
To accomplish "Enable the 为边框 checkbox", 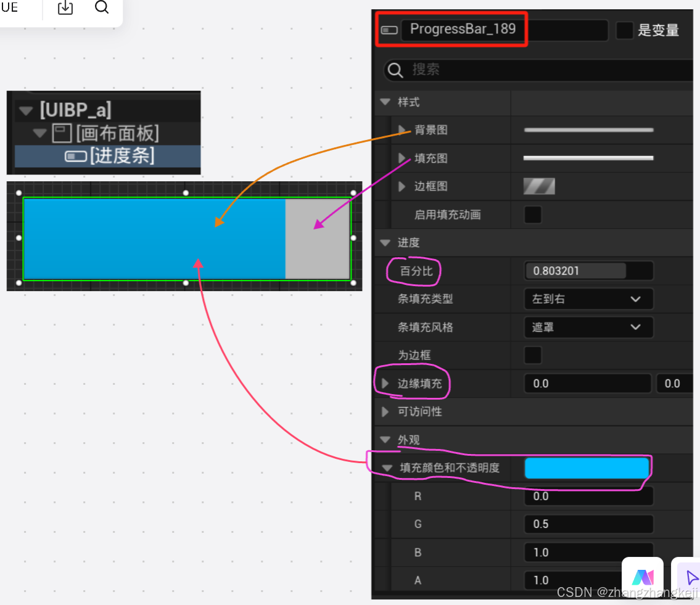I will tap(532, 355).
